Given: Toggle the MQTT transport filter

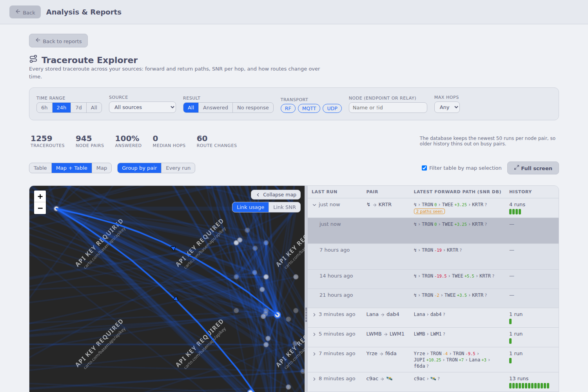Looking at the screenshot, I should coord(309,109).
